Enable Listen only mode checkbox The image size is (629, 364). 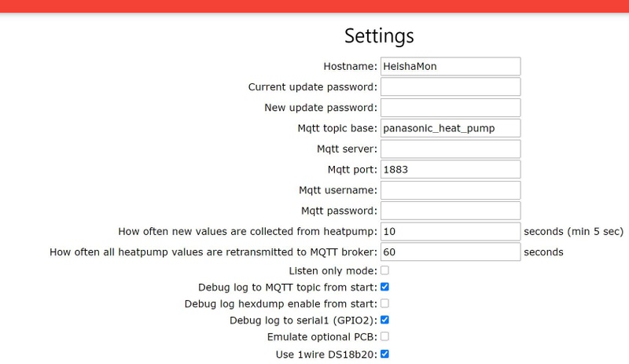click(385, 270)
